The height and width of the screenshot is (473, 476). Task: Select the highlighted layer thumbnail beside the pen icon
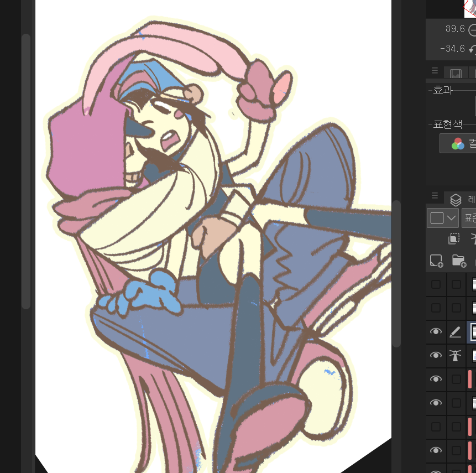point(473,332)
